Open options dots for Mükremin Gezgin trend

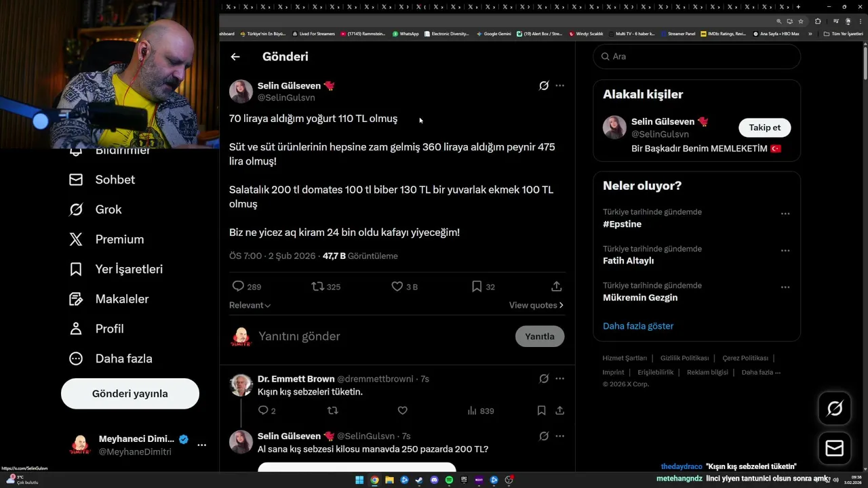[x=785, y=287]
